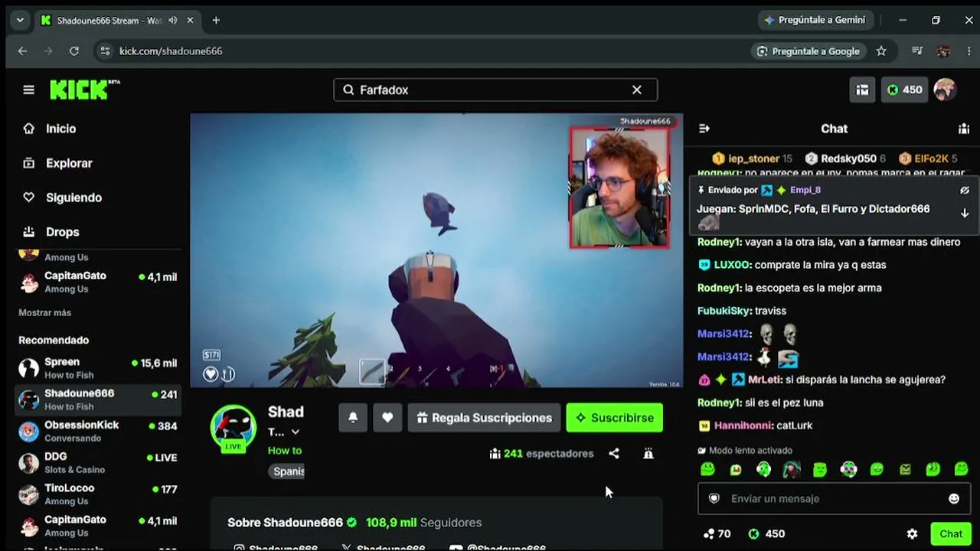Insert the fifth quick emote, green square face
Screen dimensions: 980x551
pos(820,469)
